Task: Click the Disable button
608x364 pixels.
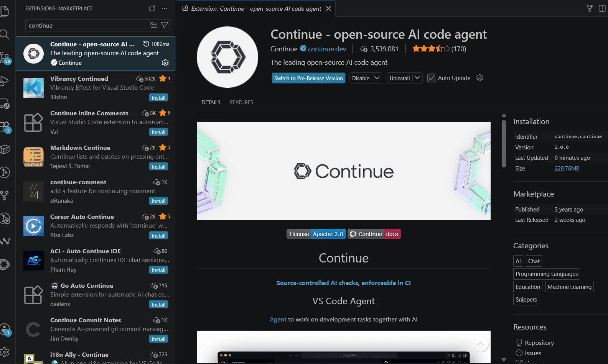Action: pos(361,78)
